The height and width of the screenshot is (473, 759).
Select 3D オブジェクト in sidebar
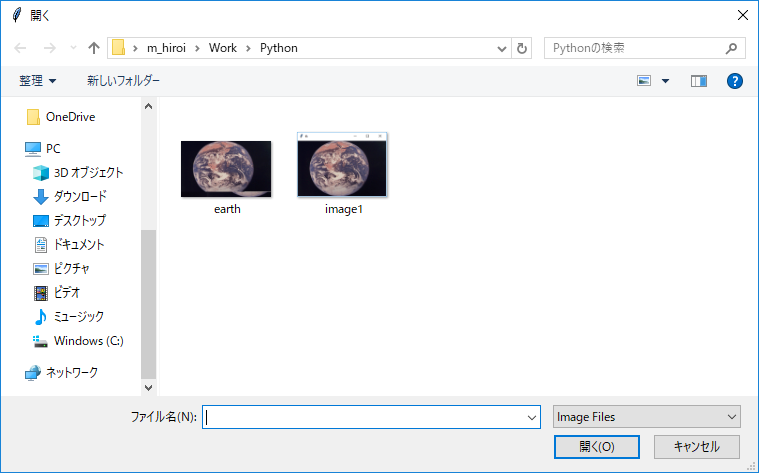88,172
